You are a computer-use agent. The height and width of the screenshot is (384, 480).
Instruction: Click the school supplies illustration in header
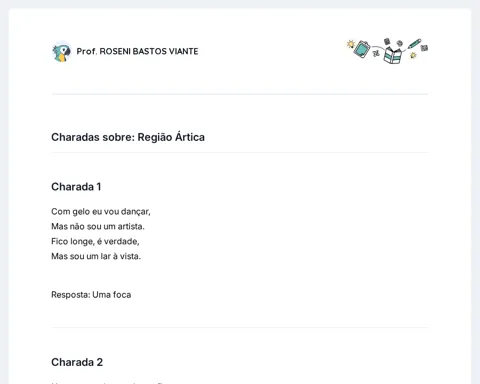(x=387, y=51)
